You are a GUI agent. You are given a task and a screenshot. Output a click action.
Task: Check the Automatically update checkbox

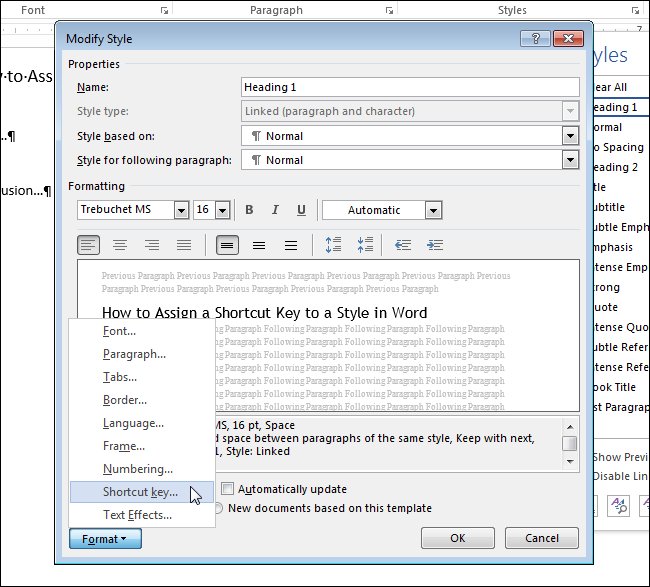click(227, 488)
